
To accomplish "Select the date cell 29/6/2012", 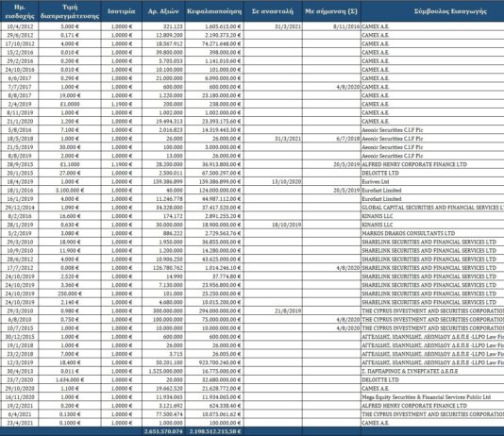I will 20,35.
